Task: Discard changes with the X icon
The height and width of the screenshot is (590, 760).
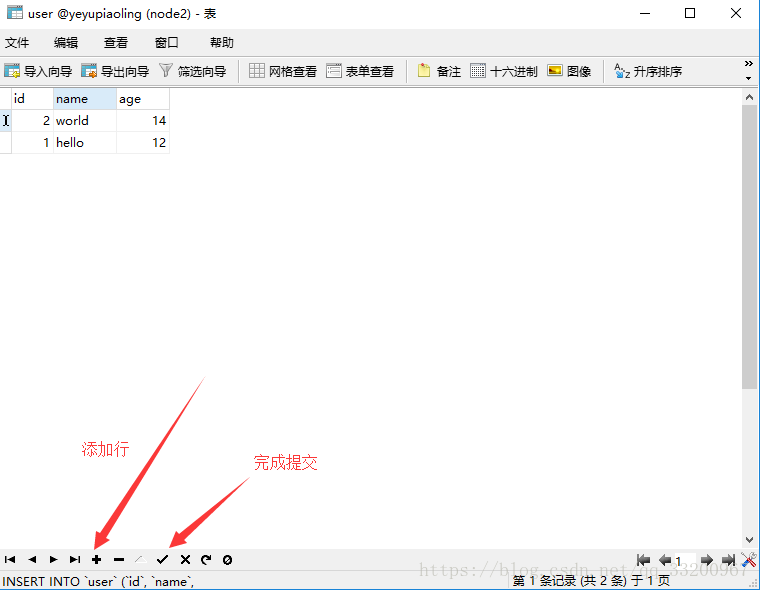Action: click(x=185, y=560)
